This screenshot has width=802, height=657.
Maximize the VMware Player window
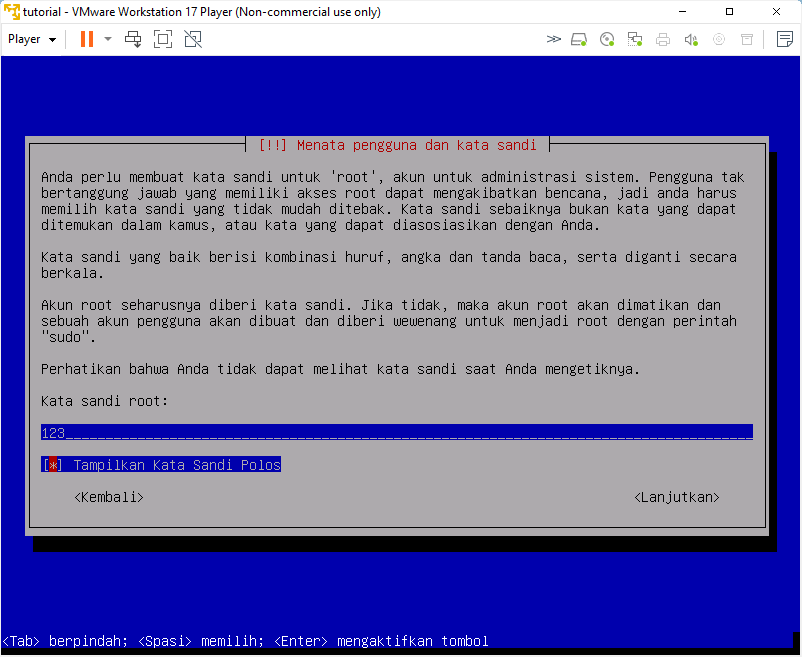(729, 12)
